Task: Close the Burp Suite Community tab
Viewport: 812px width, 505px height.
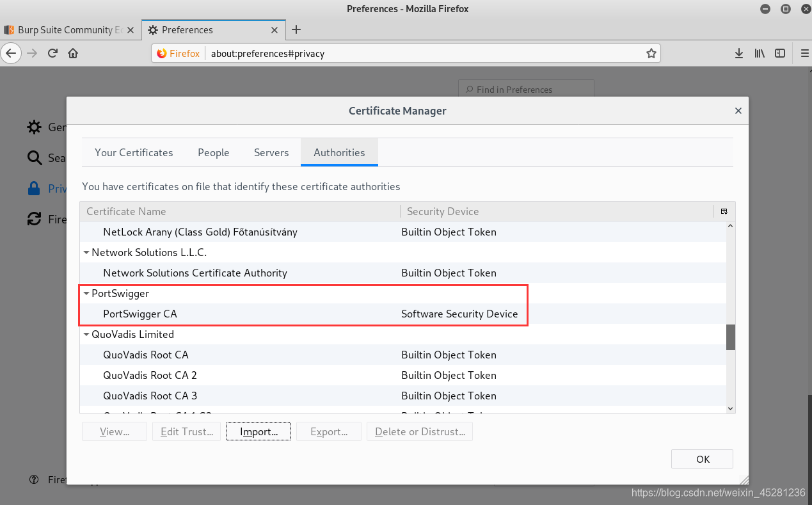Action: click(131, 30)
